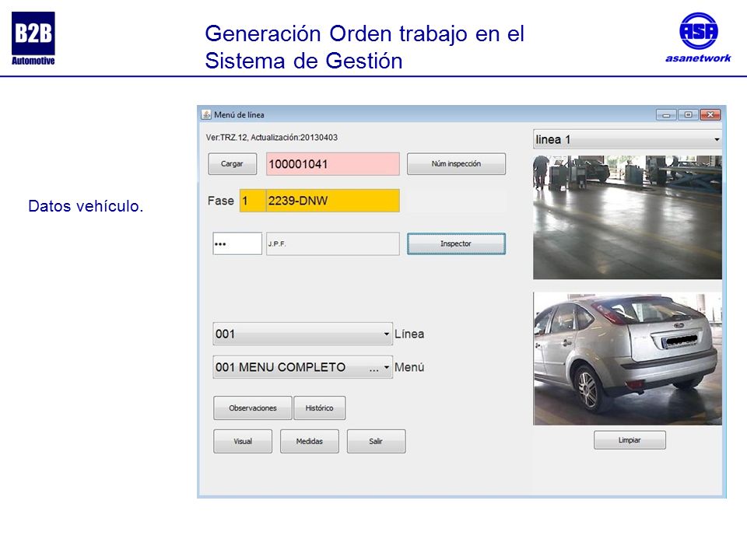
Task: Select the Fase number field showing 1
Action: coord(252,201)
